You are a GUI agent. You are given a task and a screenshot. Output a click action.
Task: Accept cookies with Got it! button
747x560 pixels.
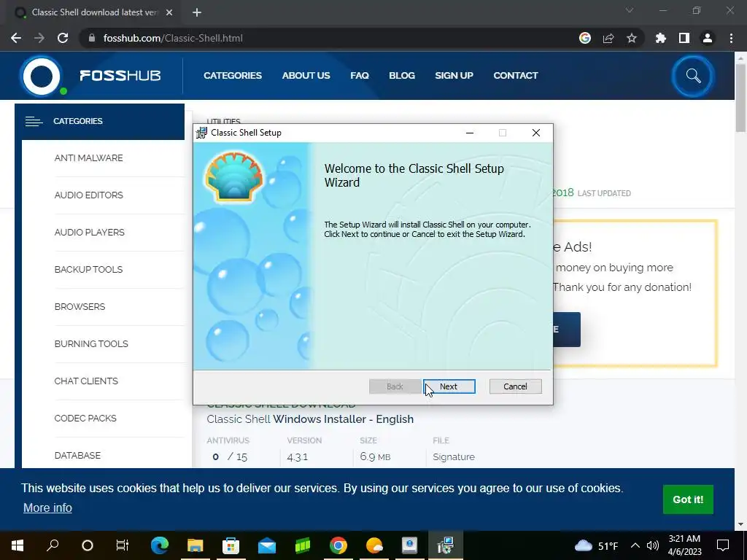(x=688, y=499)
